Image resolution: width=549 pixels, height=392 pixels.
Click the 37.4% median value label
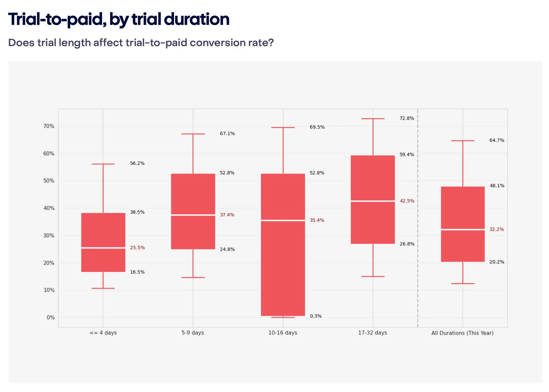[x=227, y=215]
